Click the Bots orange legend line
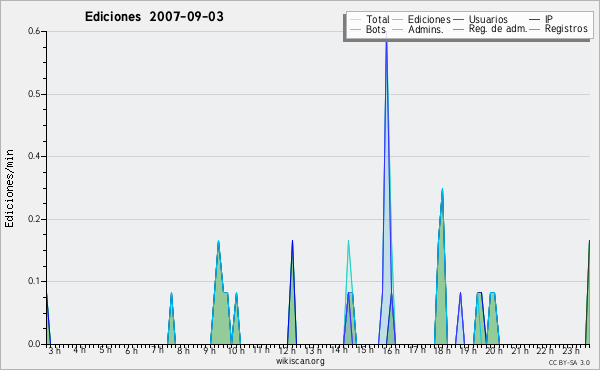Image resolution: width=600 pixels, height=370 pixels. tap(355, 29)
